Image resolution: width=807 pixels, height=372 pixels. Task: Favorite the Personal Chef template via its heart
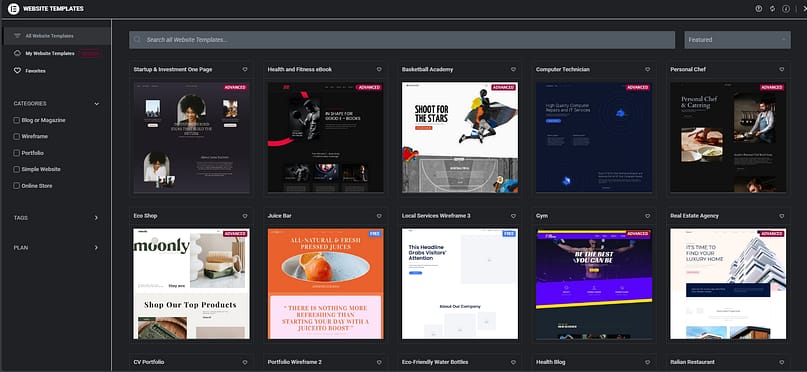(x=782, y=69)
